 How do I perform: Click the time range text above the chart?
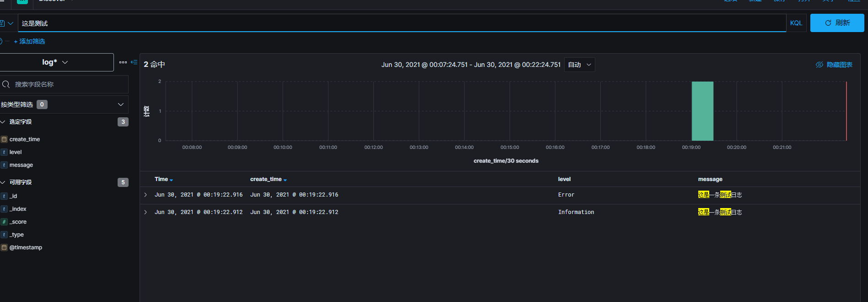[471, 65]
